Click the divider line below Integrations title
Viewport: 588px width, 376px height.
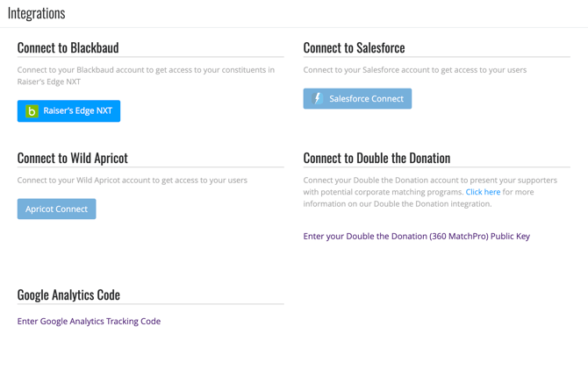(294, 27)
